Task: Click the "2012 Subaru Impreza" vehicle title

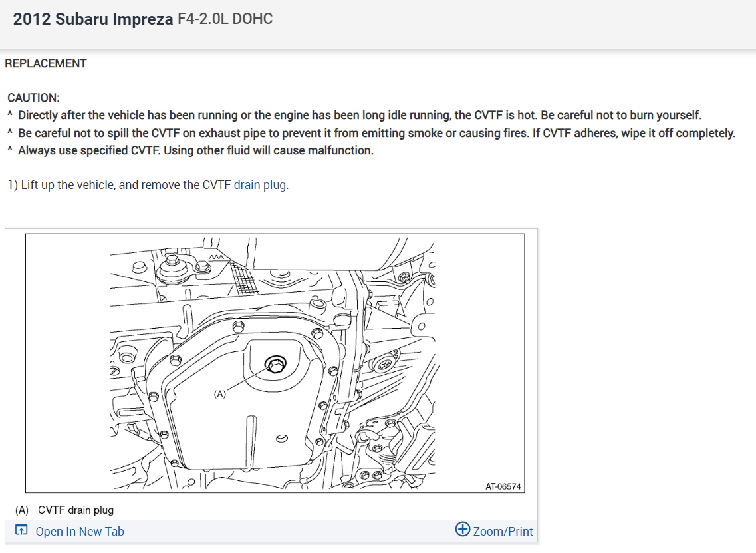Action: [93, 19]
